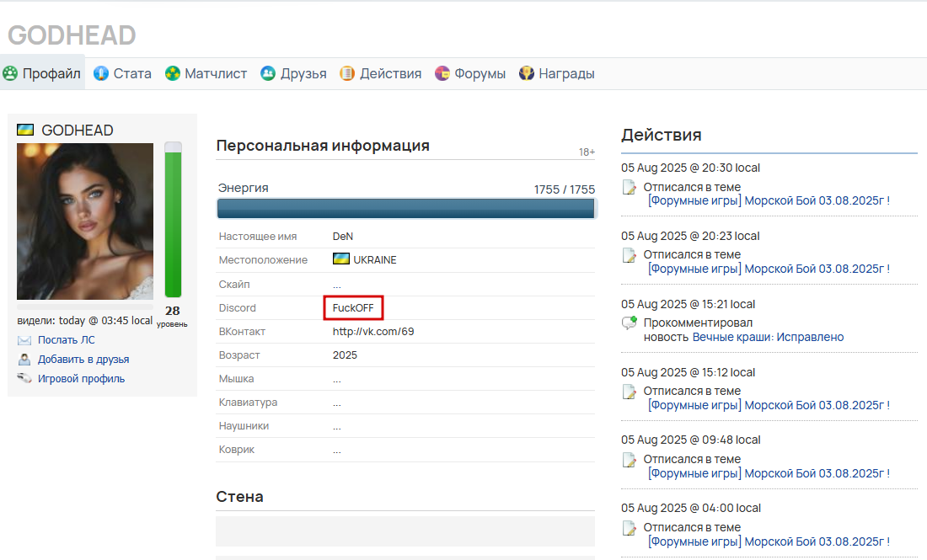The height and width of the screenshot is (560, 927).
Task: Click the Действия tab icon
Action: tap(347, 73)
